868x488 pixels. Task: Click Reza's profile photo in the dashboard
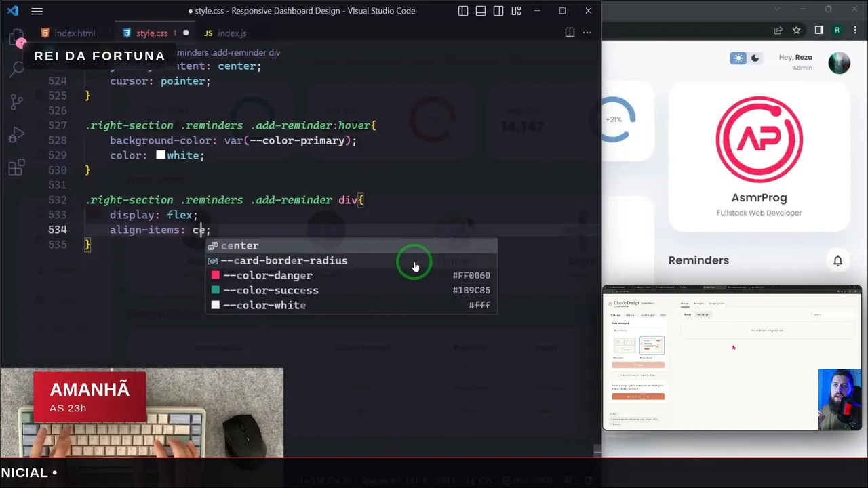click(840, 62)
